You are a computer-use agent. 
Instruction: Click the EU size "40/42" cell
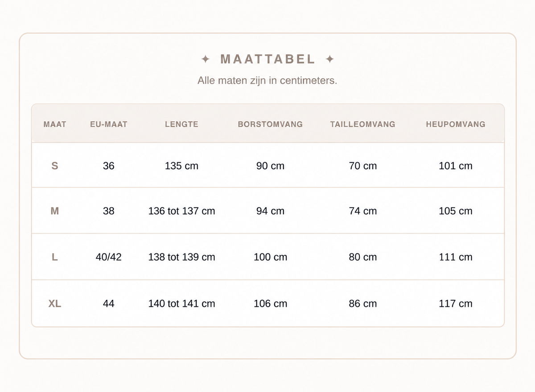pyautogui.click(x=109, y=257)
